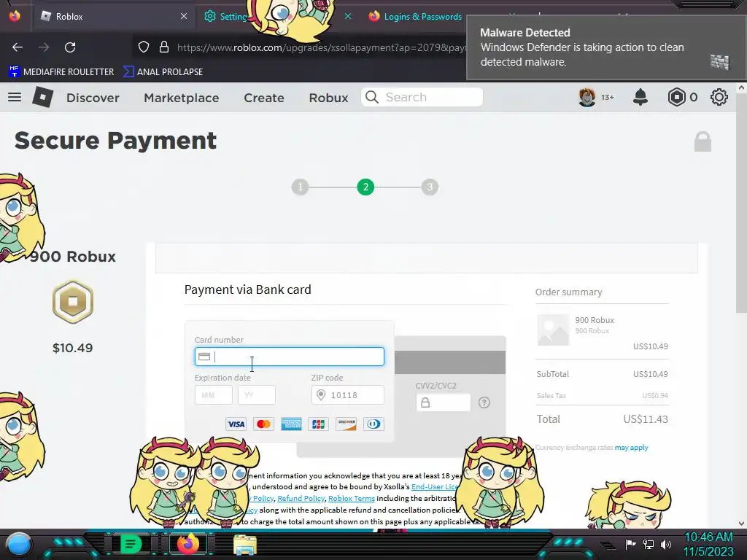747x560 pixels.
Task: Click the 'may apply' exchange rate link
Action: point(631,447)
